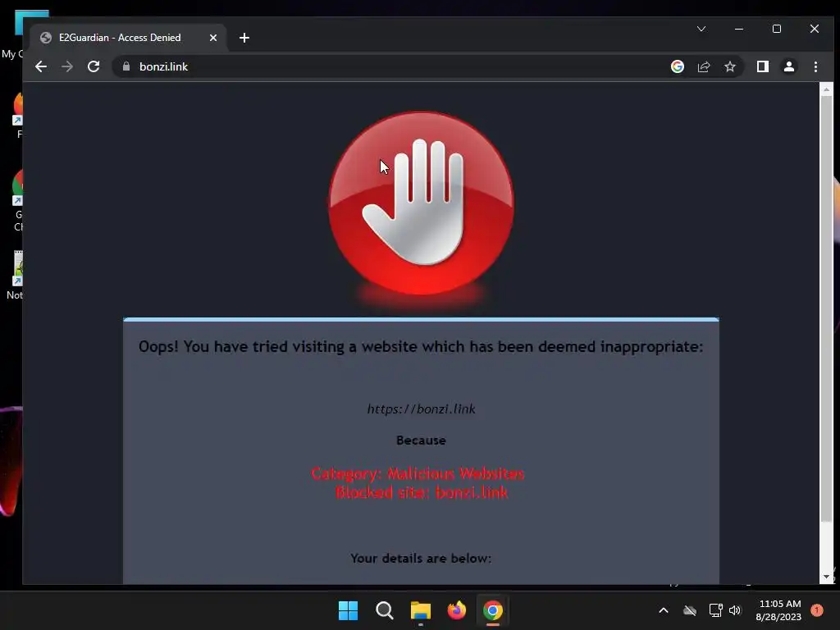
Task: Select the E2Guardian - Access Denied tab
Action: (129, 38)
